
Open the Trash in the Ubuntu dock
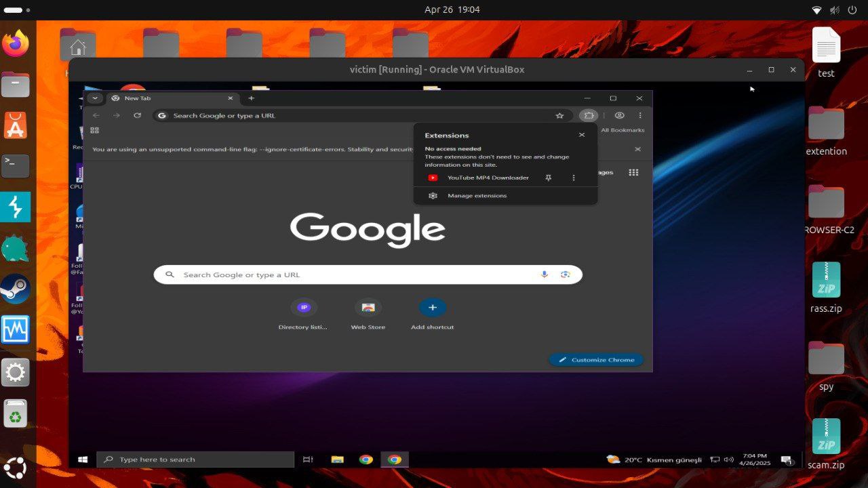coord(16,413)
